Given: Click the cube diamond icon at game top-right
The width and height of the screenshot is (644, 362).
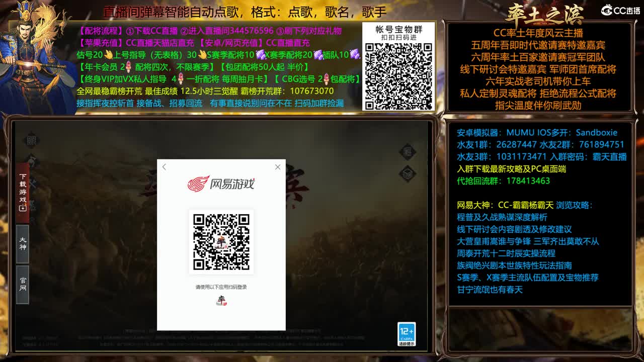Looking at the screenshot, I should 408,174.
